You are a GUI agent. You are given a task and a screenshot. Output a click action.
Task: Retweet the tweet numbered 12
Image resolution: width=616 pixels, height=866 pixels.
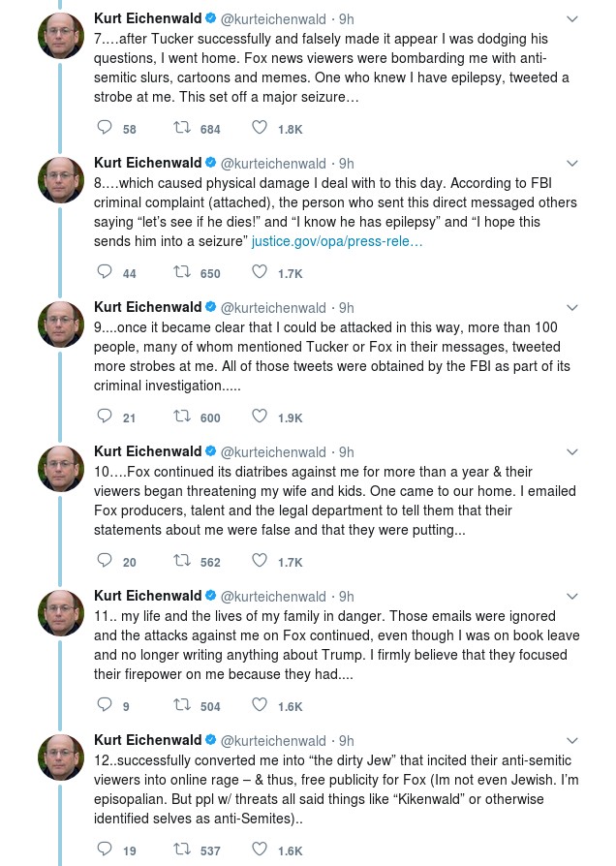click(181, 850)
